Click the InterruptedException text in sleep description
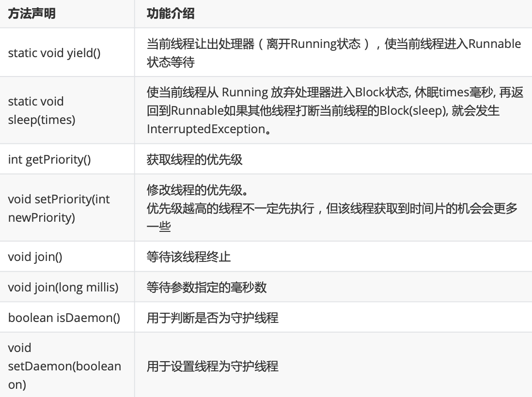The width and height of the screenshot is (532, 397). (x=206, y=129)
